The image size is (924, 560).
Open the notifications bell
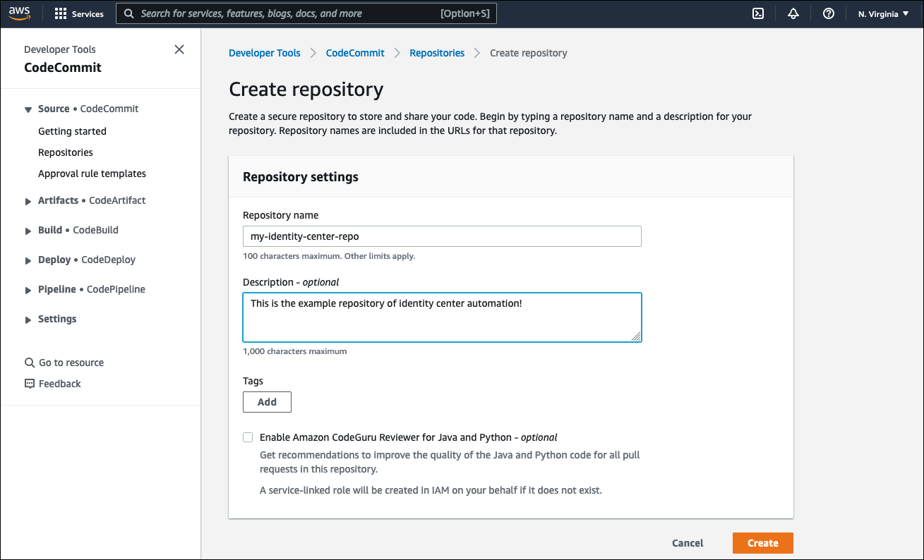coord(793,13)
